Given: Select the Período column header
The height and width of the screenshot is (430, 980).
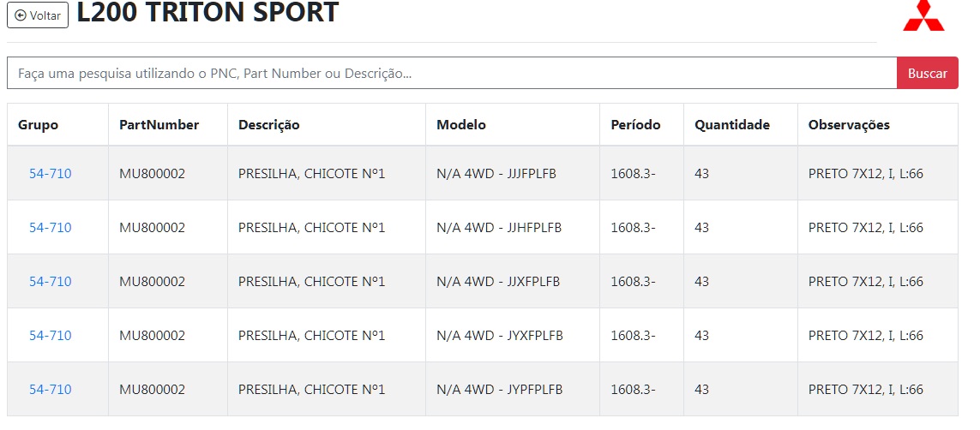Looking at the screenshot, I should (635, 125).
